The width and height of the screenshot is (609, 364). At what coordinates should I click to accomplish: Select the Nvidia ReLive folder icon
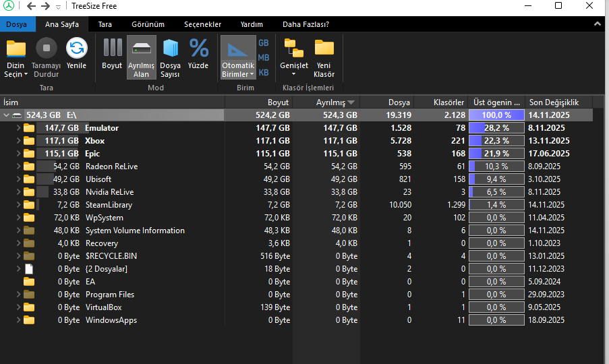click(29, 192)
